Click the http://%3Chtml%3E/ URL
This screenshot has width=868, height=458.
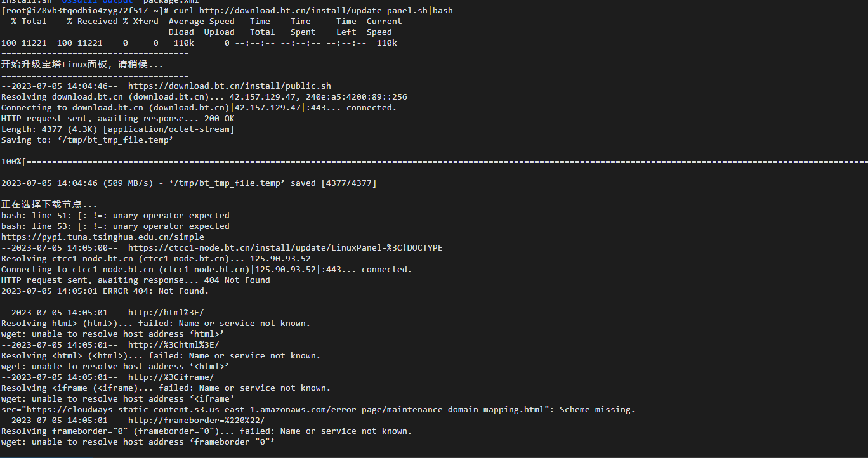(x=173, y=345)
